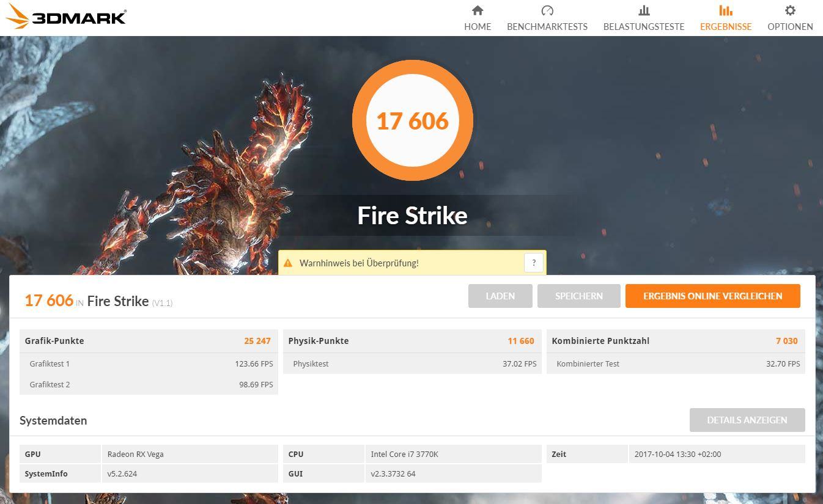The width and height of the screenshot is (823, 504).
Task: Click the large 17 606 score circle
Action: [x=413, y=120]
